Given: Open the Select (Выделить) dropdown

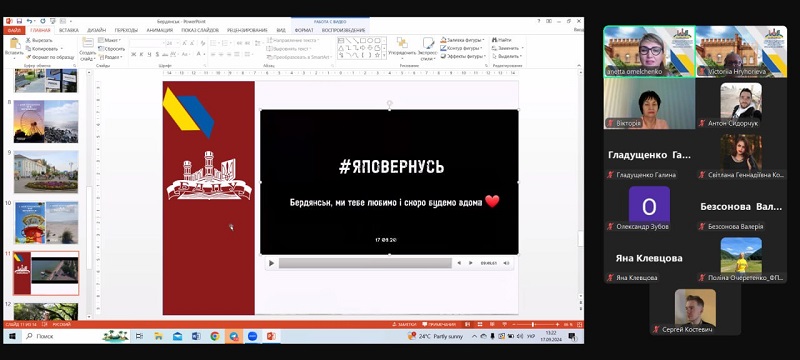Looking at the screenshot, I should click(x=507, y=56).
